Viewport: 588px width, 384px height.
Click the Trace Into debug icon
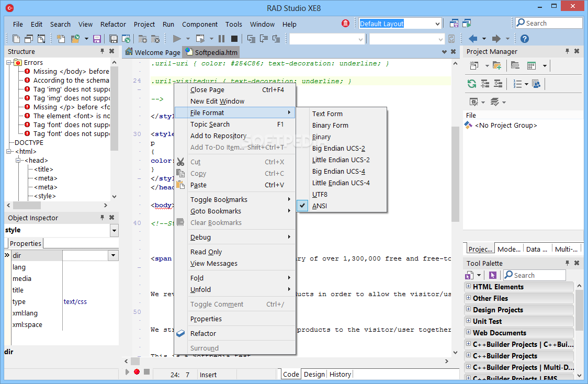point(251,39)
